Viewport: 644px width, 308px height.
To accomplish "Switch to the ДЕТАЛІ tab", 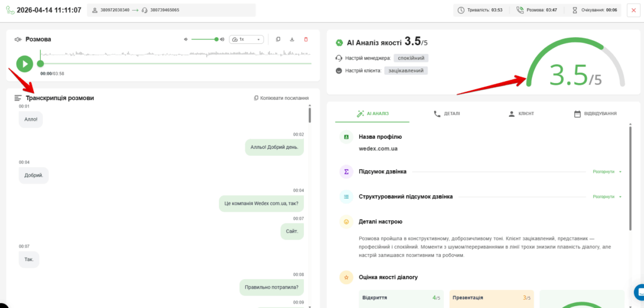I will 447,114.
